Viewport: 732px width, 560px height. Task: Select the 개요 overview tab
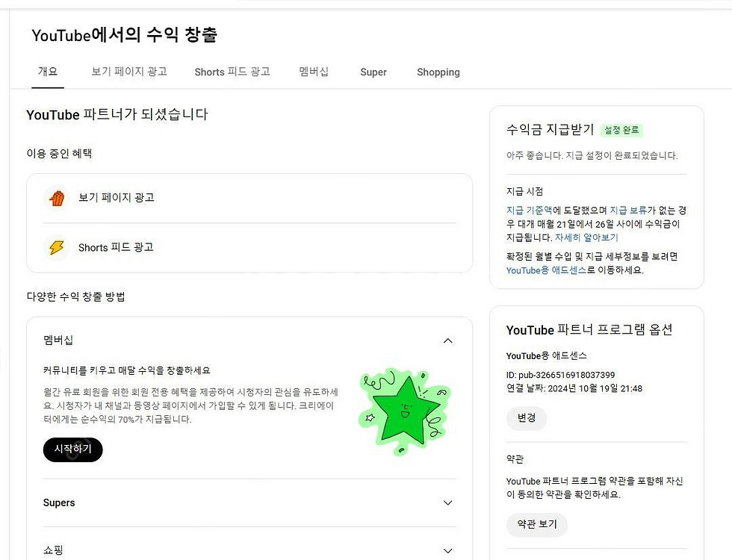tap(48, 72)
